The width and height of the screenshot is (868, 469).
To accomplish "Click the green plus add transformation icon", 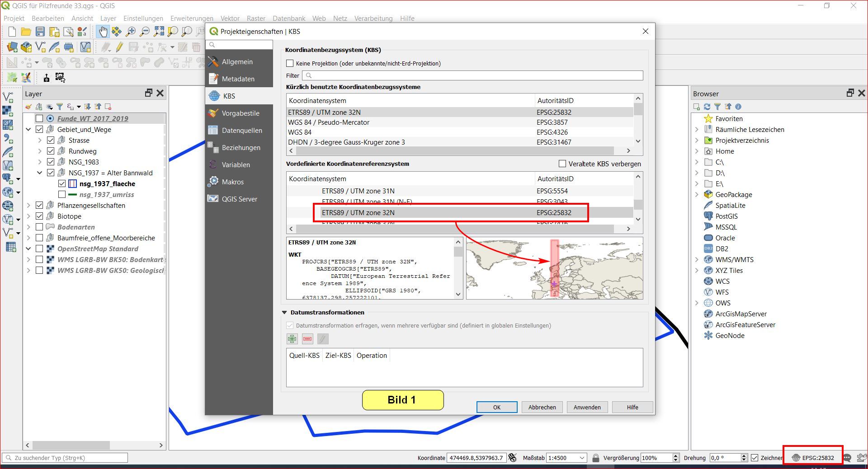I will coord(292,339).
